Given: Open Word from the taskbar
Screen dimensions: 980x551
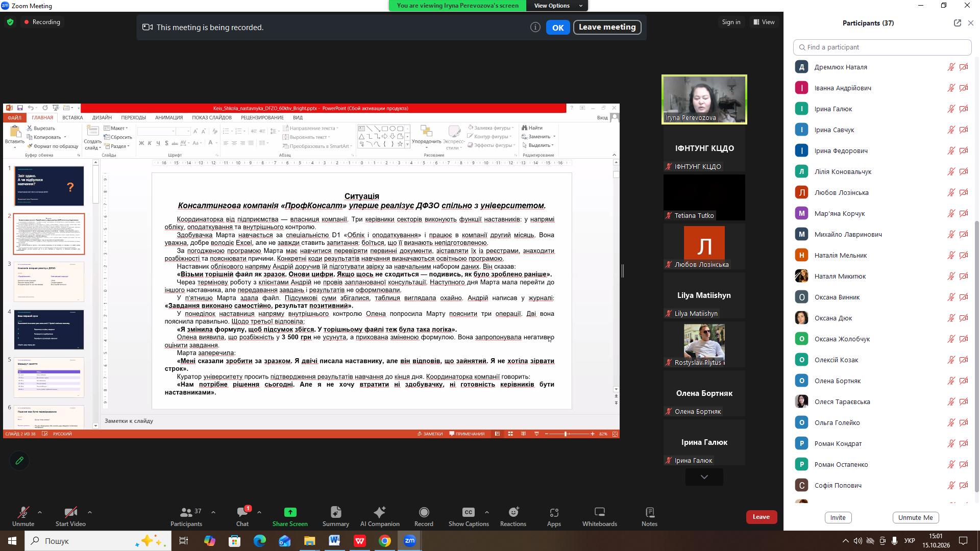Looking at the screenshot, I should (334, 541).
